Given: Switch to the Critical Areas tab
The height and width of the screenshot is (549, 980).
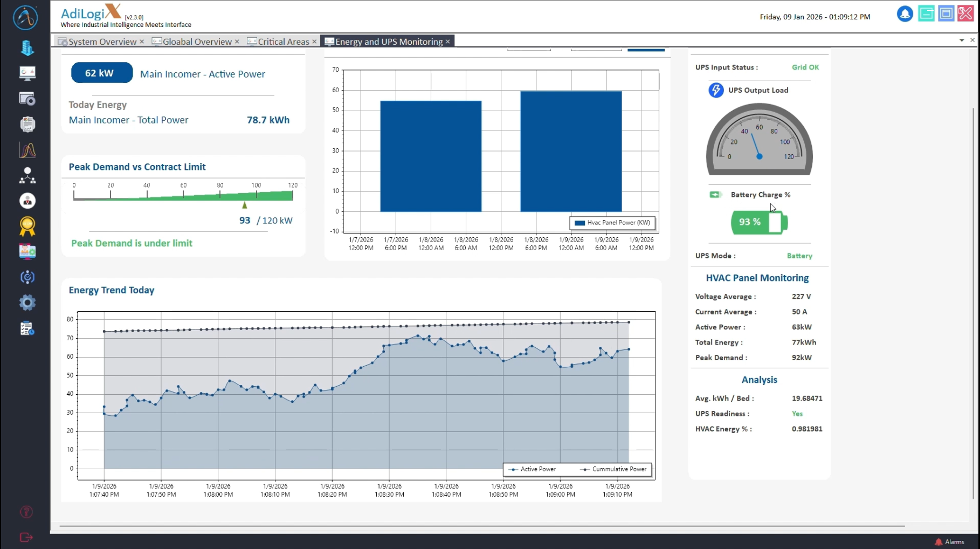Looking at the screenshot, I should [283, 42].
